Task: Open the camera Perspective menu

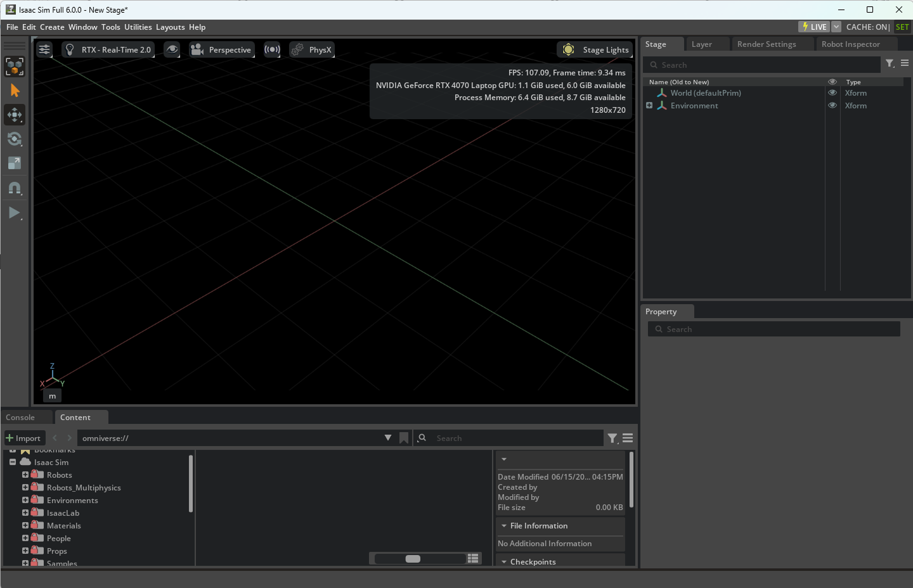Action: [221, 49]
